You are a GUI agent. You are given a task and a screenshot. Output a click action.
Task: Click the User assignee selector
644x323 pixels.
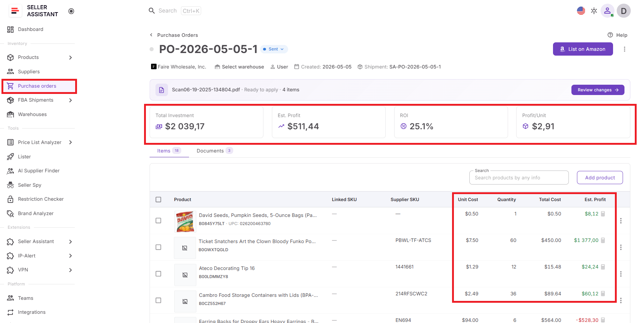[279, 67]
